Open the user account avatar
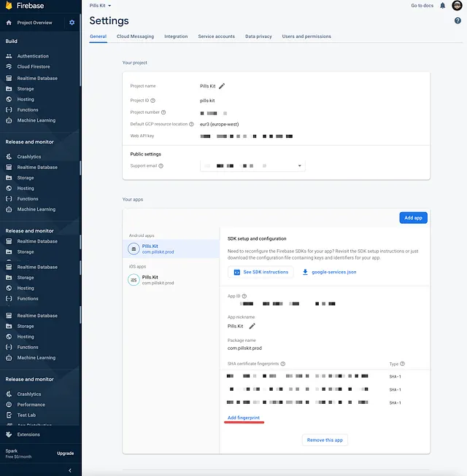This screenshot has height=476, width=467. 457,5
